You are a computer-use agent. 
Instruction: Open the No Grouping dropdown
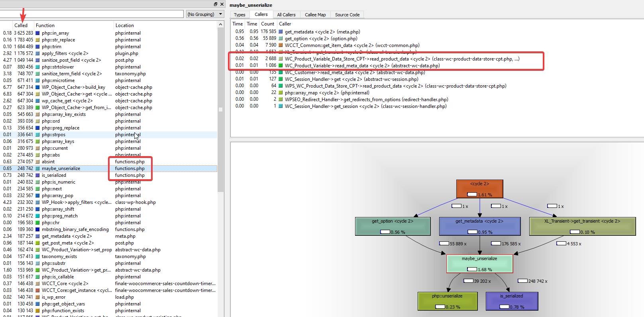[205, 14]
